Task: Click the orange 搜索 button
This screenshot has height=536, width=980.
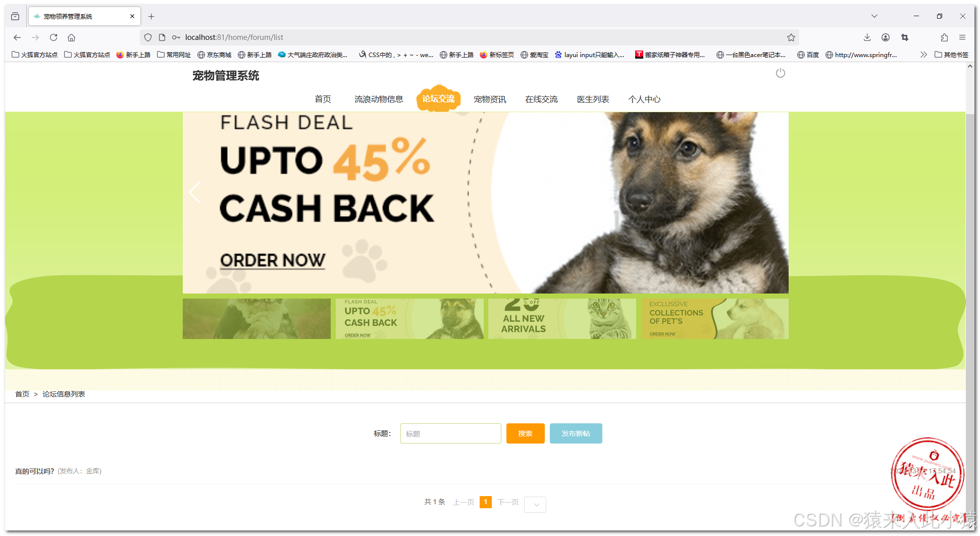Action: 526,433
